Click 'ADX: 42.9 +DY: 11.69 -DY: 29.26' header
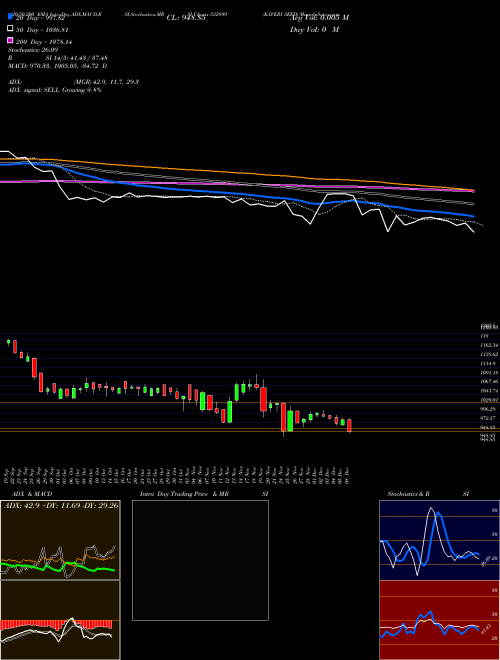Viewport: 500px width, 660px height. point(61,505)
